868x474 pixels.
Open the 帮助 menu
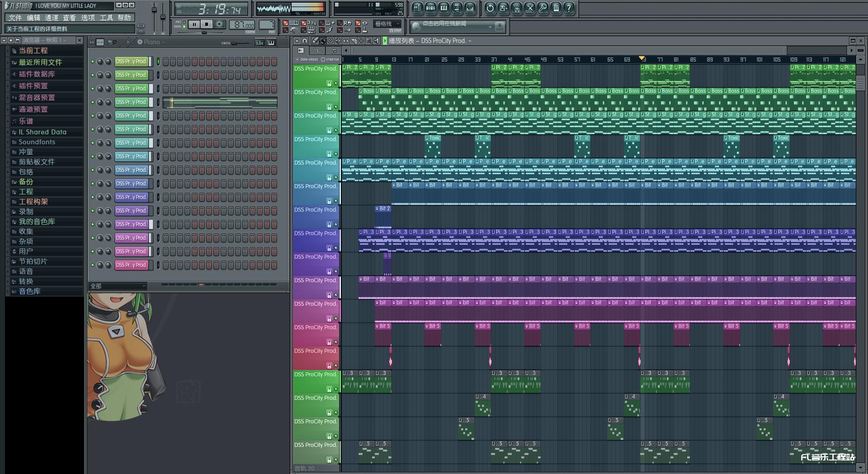124,18
